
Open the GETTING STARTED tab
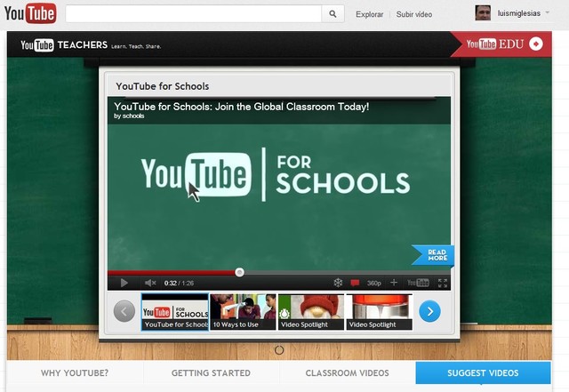(x=212, y=373)
